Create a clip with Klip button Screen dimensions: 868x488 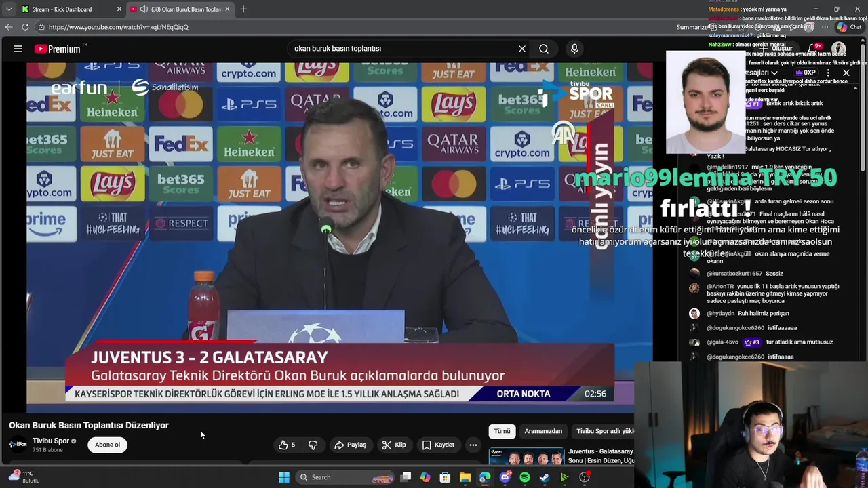coord(394,445)
